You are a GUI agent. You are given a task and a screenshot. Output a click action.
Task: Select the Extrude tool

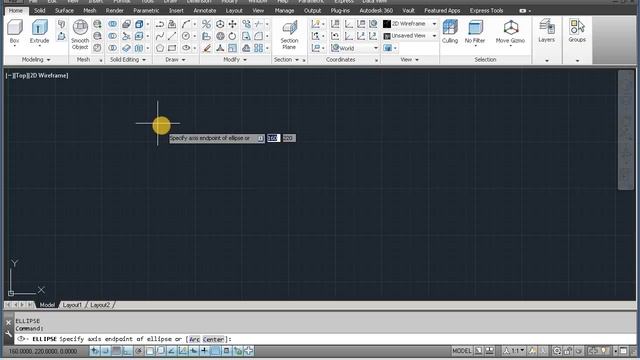coord(39,31)
